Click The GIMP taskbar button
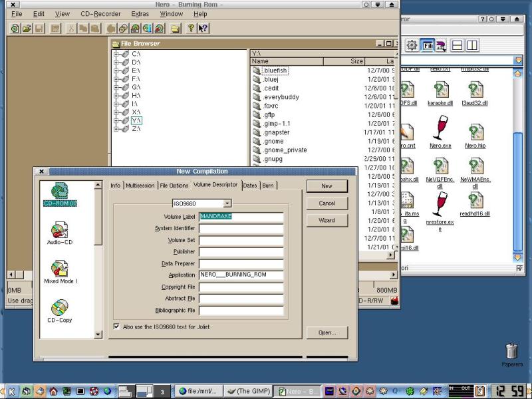Image resolution: width=532 pixels, height=399 pixels. tap(248, 391)
